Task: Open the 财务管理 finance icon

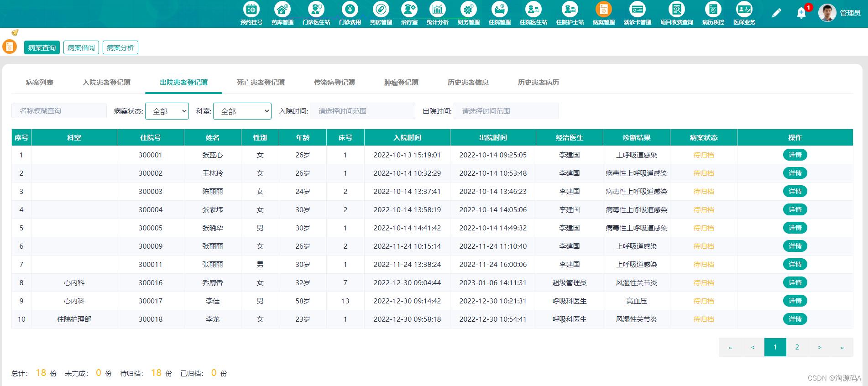Action: point(469,9)
